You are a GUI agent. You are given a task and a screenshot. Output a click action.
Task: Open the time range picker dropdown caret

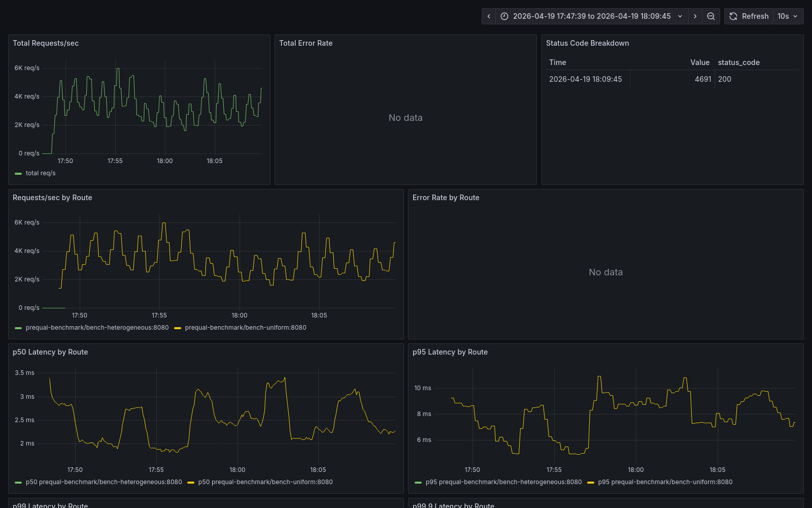[680, 16]
